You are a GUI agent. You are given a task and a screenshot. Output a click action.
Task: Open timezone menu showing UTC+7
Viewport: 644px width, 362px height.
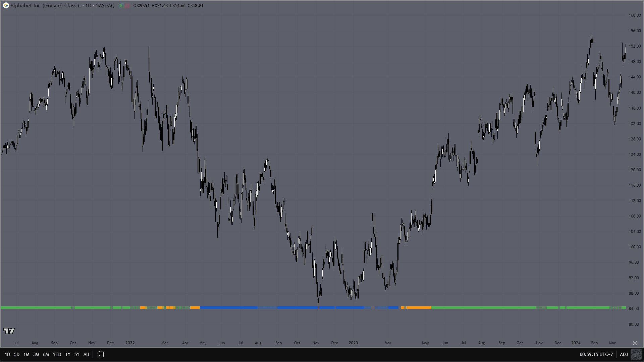(x=596, y=354)
